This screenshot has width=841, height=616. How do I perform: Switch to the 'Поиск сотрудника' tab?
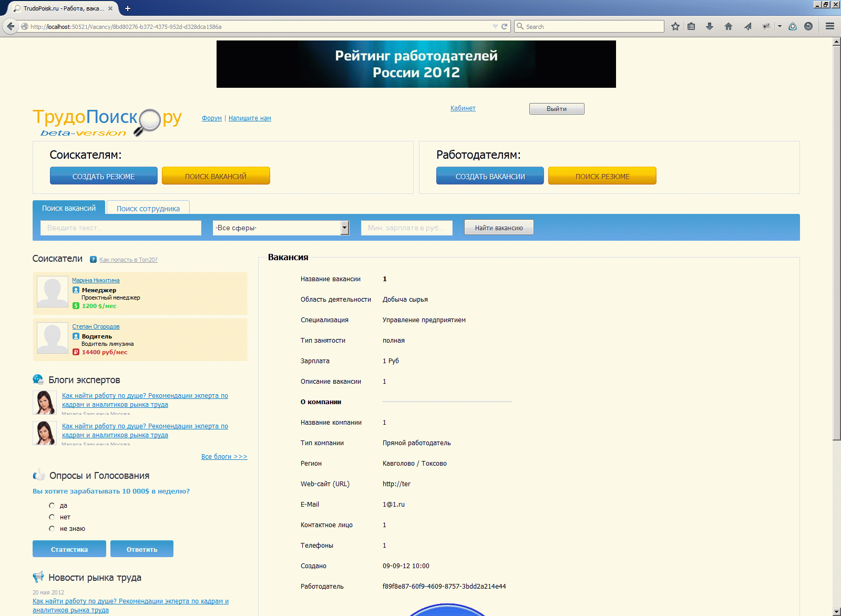tap(148, 208)
